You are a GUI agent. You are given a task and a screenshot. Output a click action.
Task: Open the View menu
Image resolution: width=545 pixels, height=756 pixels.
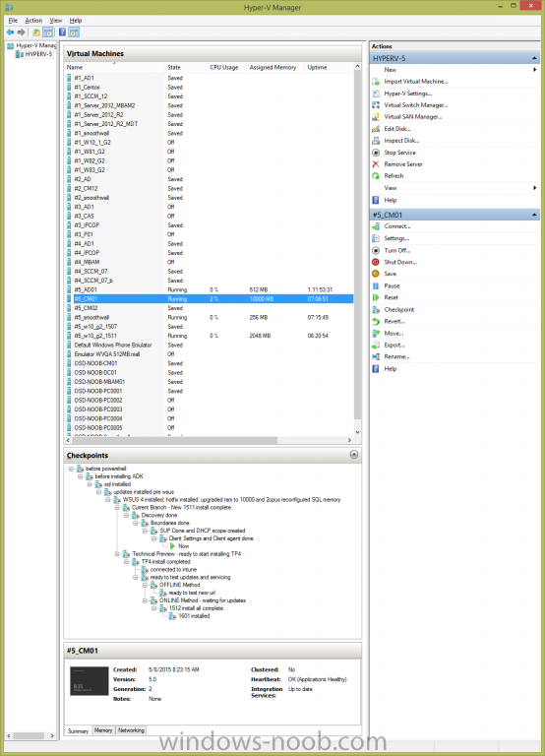[x=56, y=21]
